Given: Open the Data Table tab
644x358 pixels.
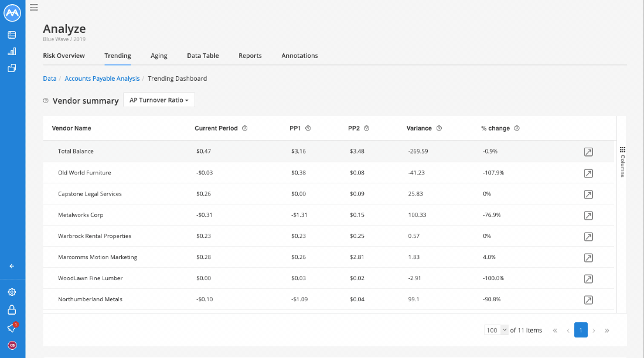Looking at the screenshot, I should 203,56.
